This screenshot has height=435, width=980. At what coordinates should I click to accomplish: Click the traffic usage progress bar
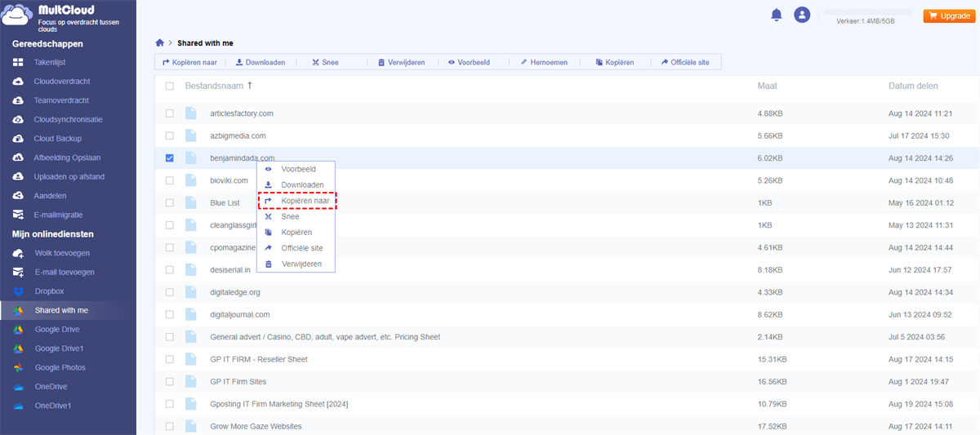click(x=868, y=12)
